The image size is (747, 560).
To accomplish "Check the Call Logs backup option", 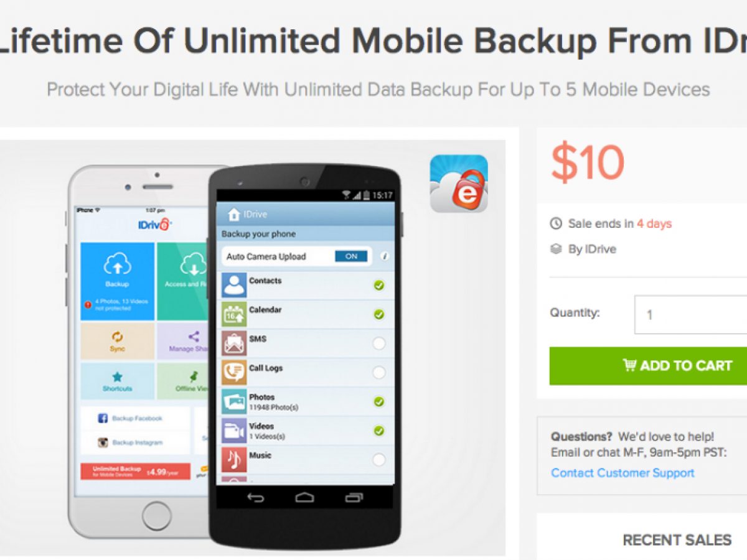I will pyautogui.click(x=378, y=373).
